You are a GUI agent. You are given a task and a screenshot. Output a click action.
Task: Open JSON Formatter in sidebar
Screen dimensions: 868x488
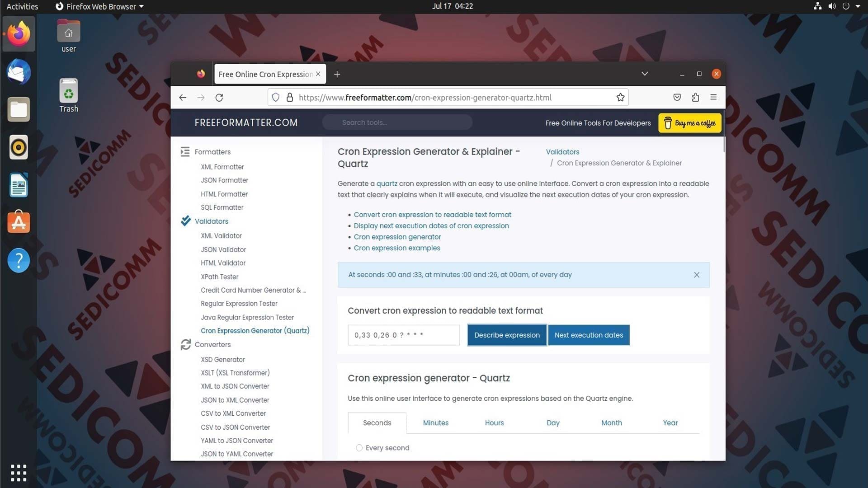click(224, 180)
